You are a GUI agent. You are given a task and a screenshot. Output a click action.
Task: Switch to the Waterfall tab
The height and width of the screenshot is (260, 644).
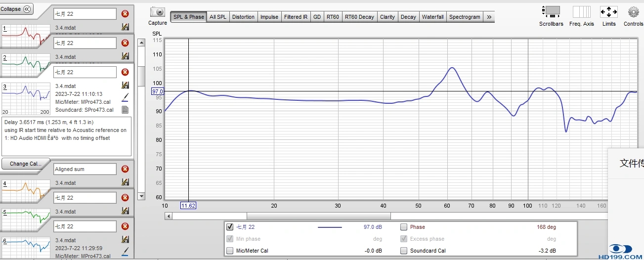coord(432,17)
